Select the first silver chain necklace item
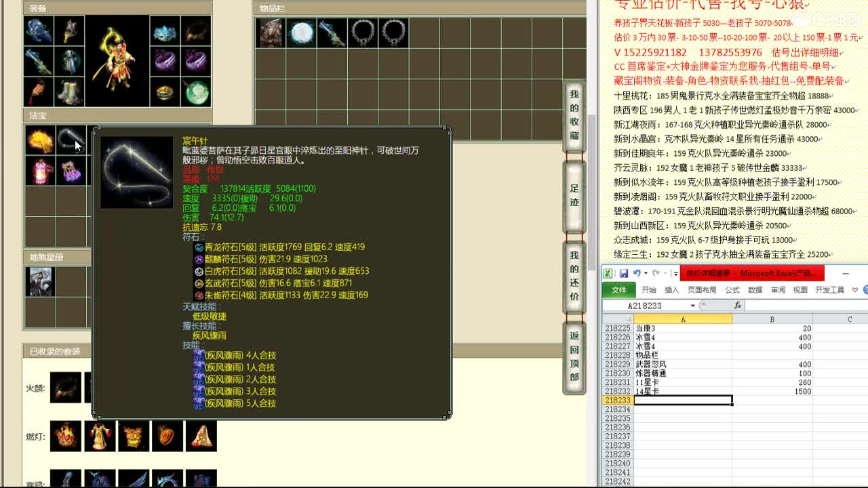The width and height of the screenshot is (868, 488). (363, 33)
